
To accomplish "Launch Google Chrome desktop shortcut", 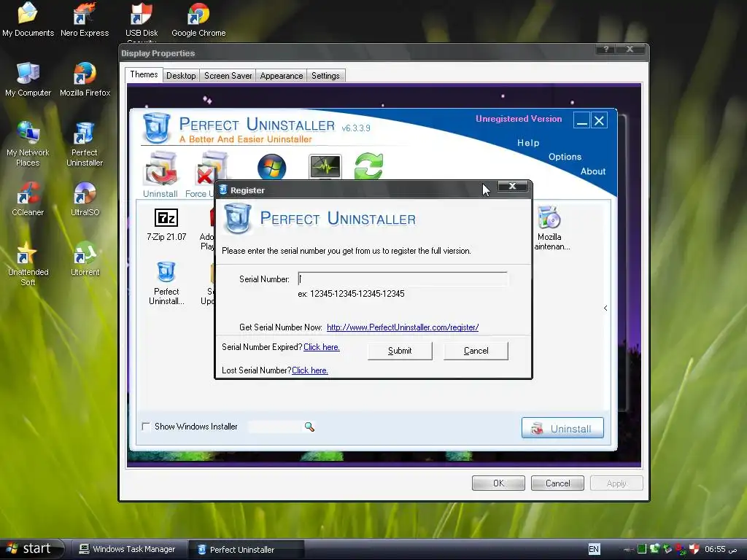I will 198,19.
